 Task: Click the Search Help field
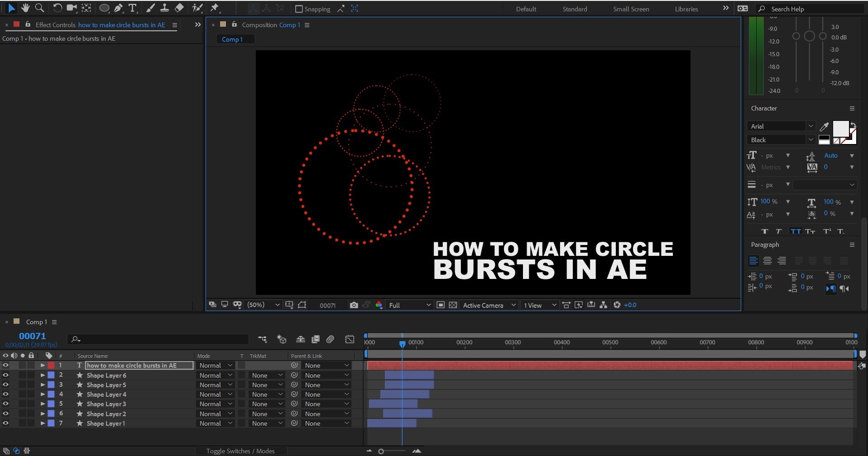[x=810, y=9]
